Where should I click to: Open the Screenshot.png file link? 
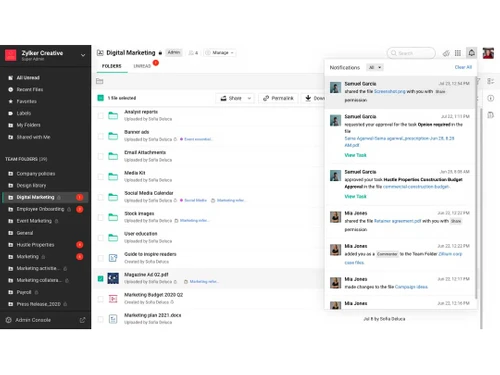(x=390, y=91)
